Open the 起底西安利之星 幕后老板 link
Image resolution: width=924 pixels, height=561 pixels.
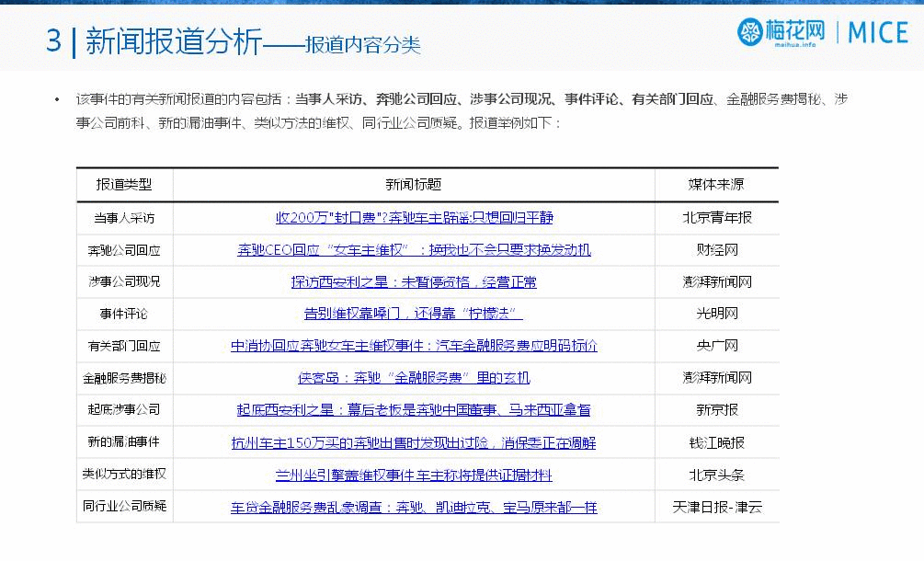[x=414, y=409]
